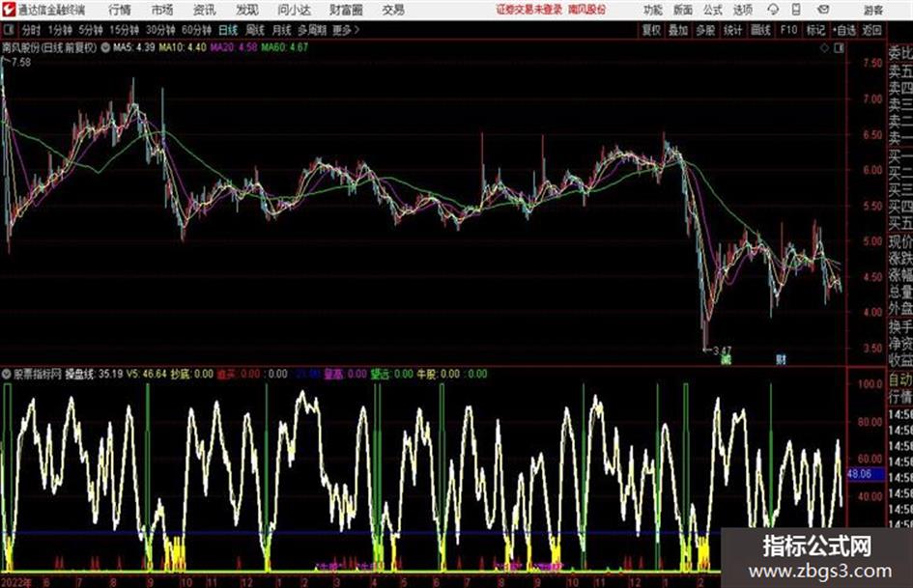
Task: Click the mobile phone icon
Action: pos(796,10)
